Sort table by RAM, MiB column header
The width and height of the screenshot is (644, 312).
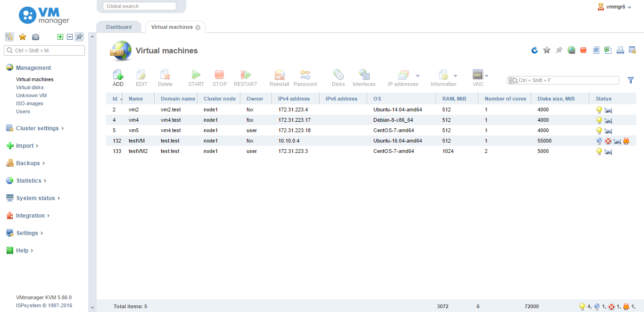coord(454,99)
